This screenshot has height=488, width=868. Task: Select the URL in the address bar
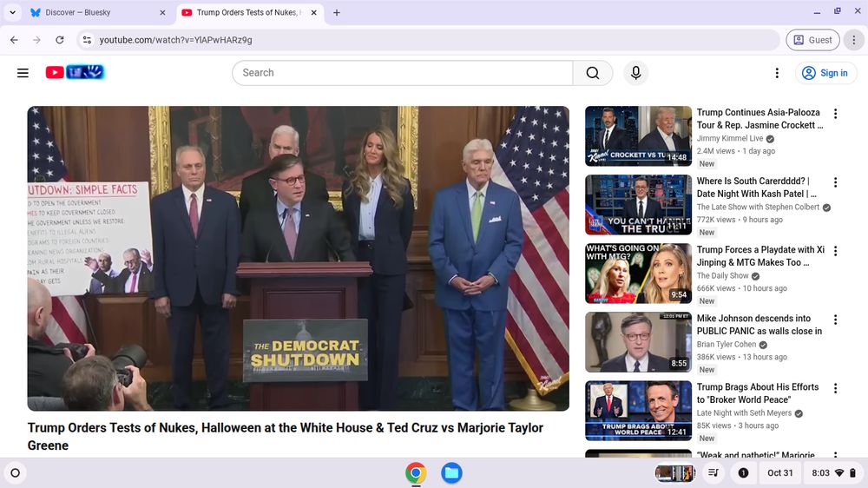click(175, 40)
